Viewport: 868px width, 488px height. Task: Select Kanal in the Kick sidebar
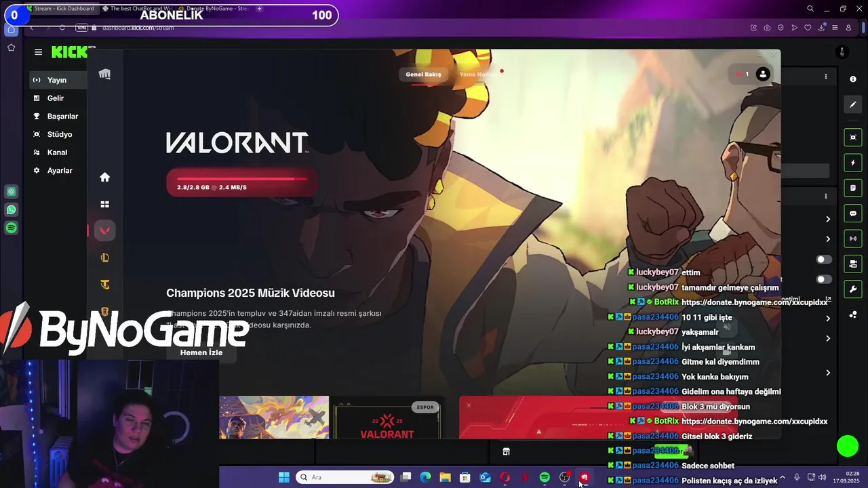(57, 152)
